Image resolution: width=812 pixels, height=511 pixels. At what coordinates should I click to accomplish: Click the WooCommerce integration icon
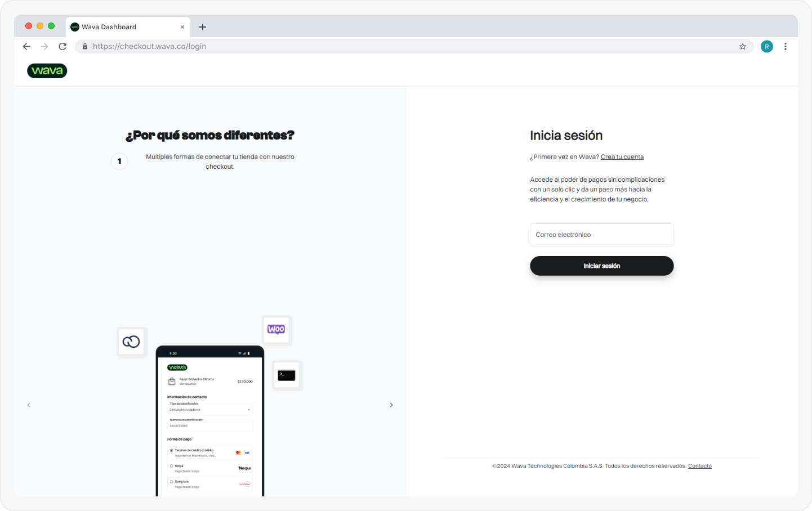coord(276,330)
